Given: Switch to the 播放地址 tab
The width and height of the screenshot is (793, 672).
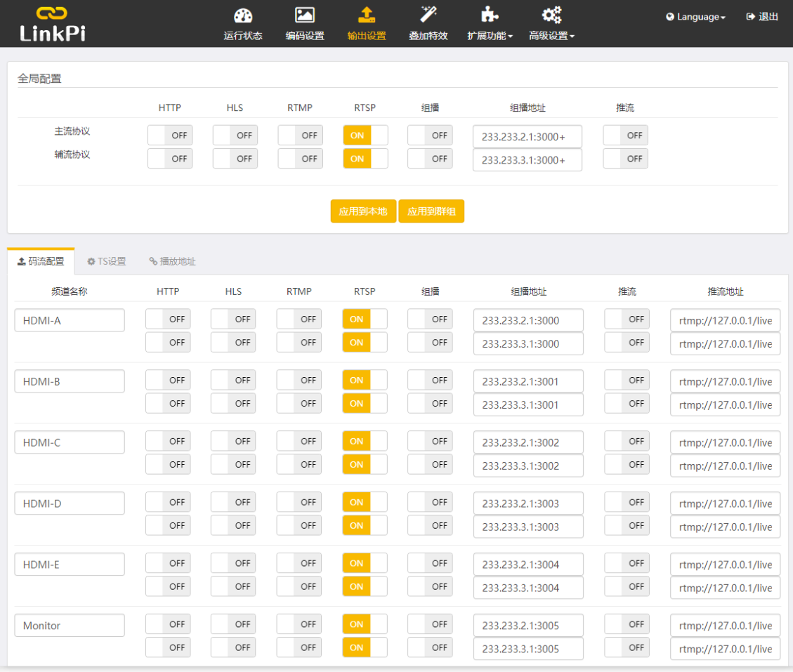Looking at the screenshot, I should click(172, 261).
